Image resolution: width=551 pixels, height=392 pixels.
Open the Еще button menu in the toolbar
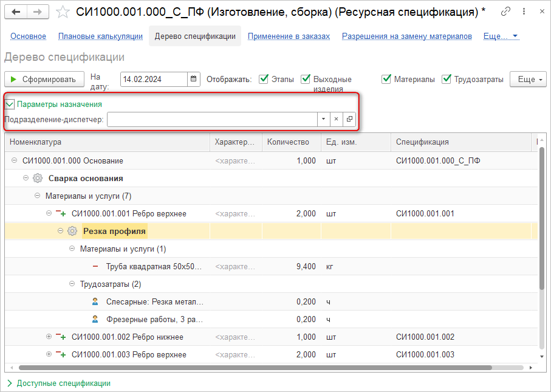(x=529, y=79)
